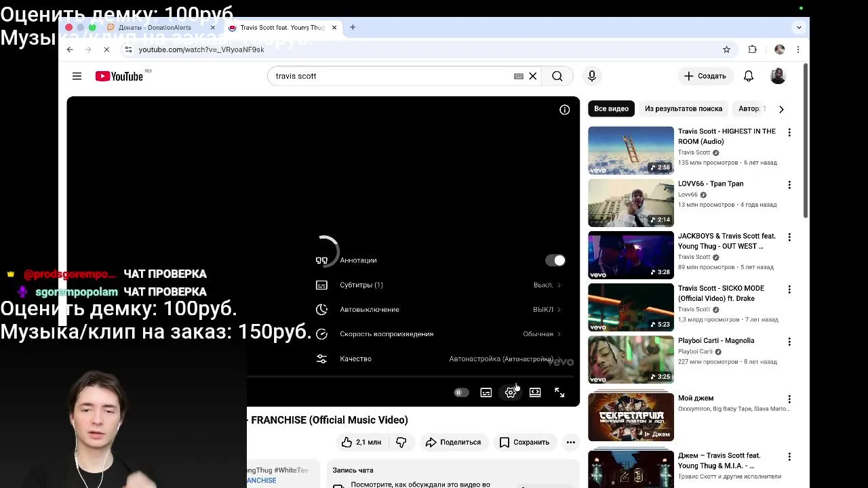The image size is (868, 488).
Task: Expand the Chrome tab search dropdown
Action: (x=799, y=27)
